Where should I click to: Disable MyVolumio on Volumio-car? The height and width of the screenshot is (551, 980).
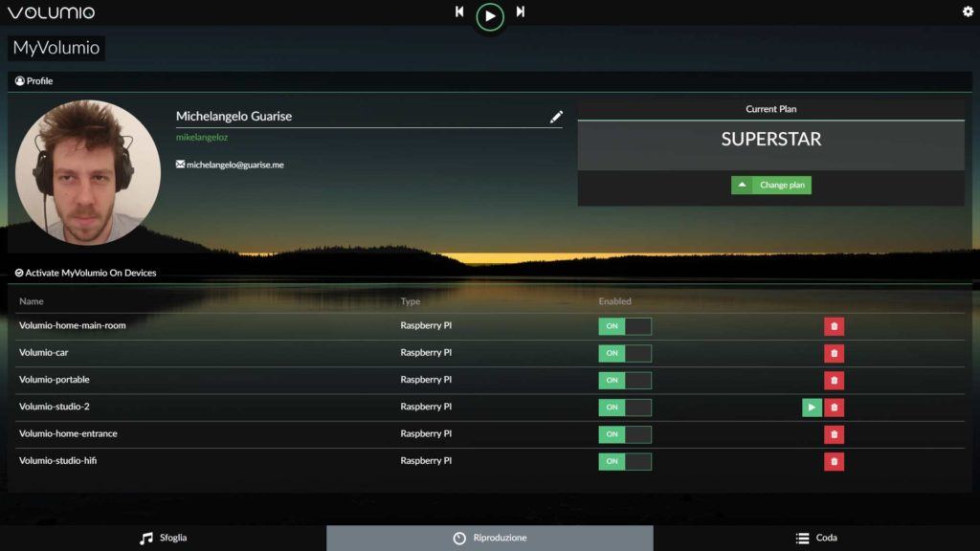(624, 353)
